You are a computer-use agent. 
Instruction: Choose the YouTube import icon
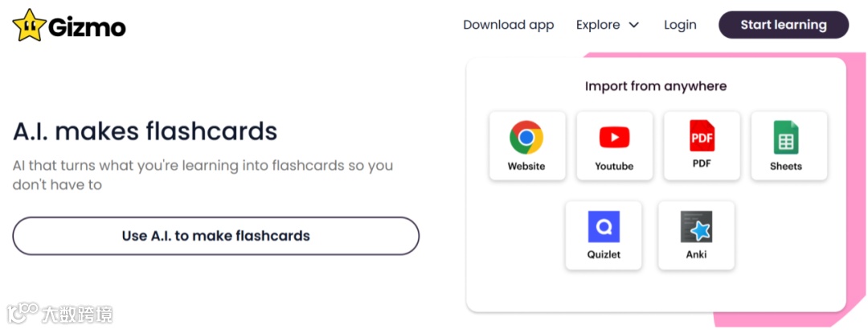pos(614,138)
